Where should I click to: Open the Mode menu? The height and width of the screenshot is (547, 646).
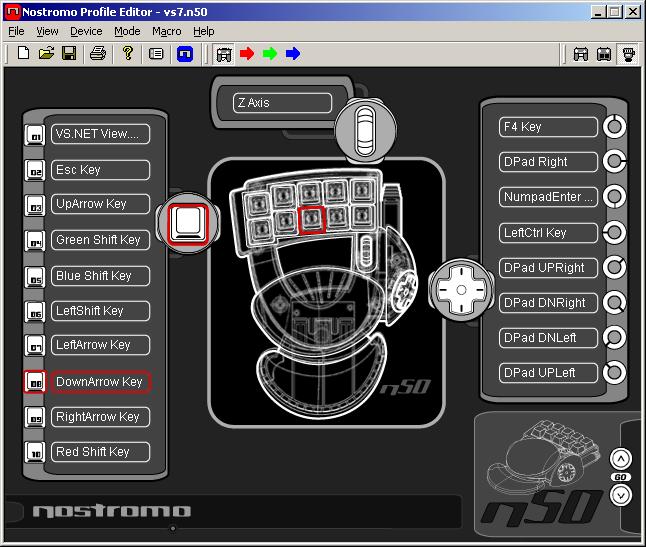pos(127,31)
